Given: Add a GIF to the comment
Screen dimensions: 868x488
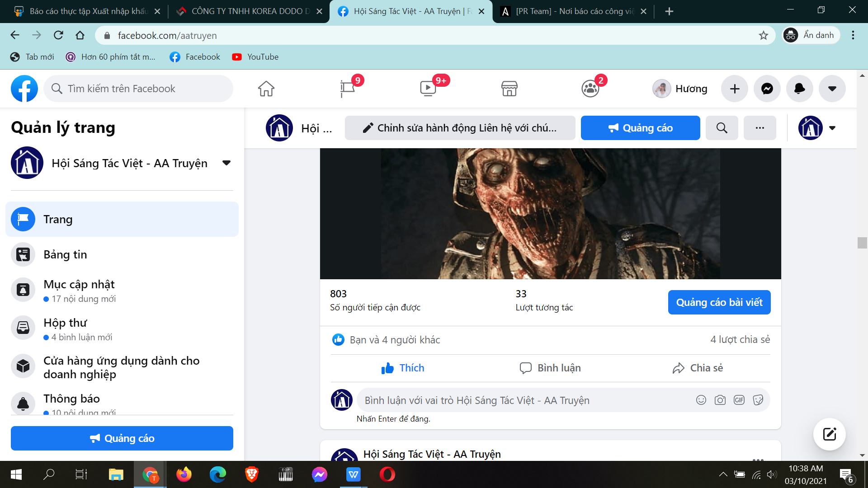Looking at the screenshot, I should point(739,400).
